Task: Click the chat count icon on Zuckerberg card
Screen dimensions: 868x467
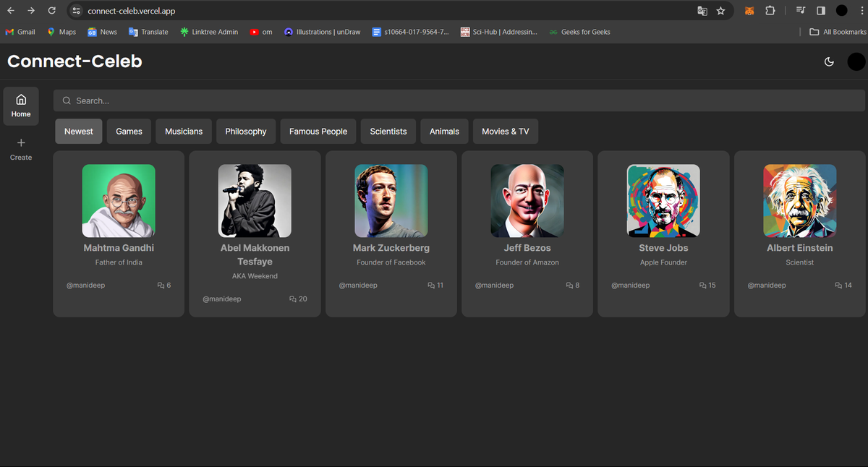Action: (x=431, y=286)
